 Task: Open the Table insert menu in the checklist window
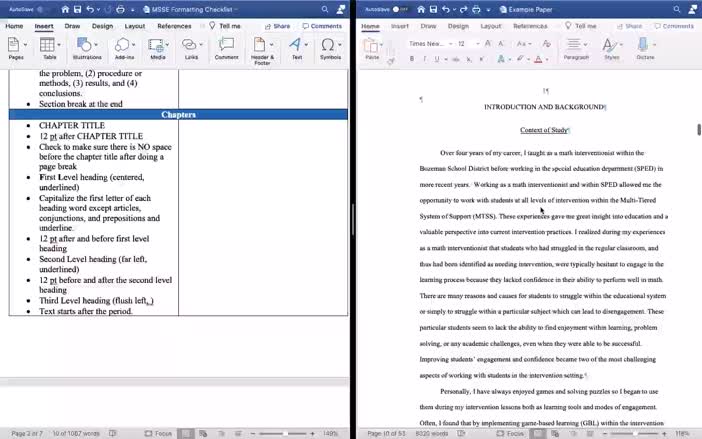51,47
